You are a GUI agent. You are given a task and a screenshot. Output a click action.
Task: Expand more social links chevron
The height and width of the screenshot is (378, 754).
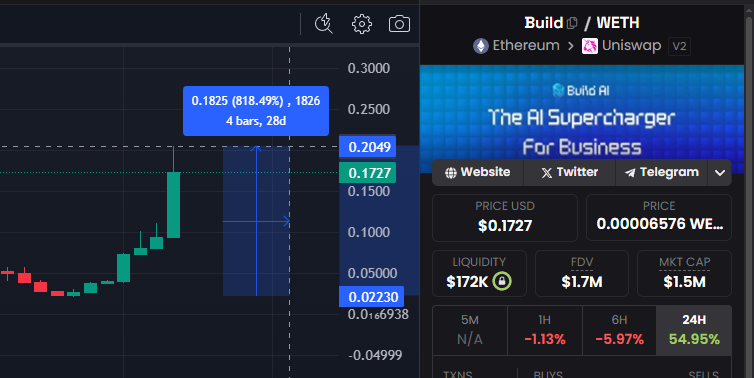(720, 173)
